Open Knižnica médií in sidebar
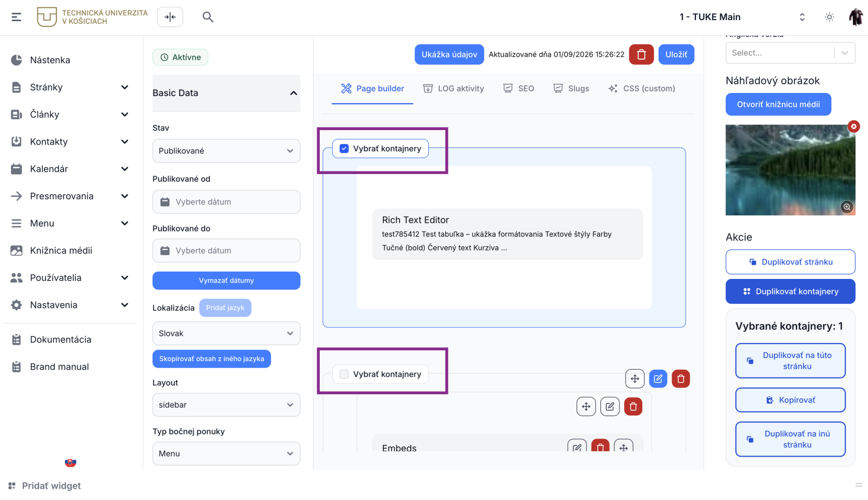The width and height of the screenshot is (868, 500). click(61, 251)
